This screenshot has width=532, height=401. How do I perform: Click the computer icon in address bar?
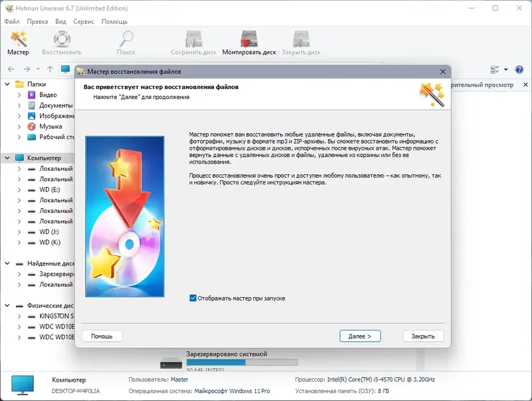(65, 69)
